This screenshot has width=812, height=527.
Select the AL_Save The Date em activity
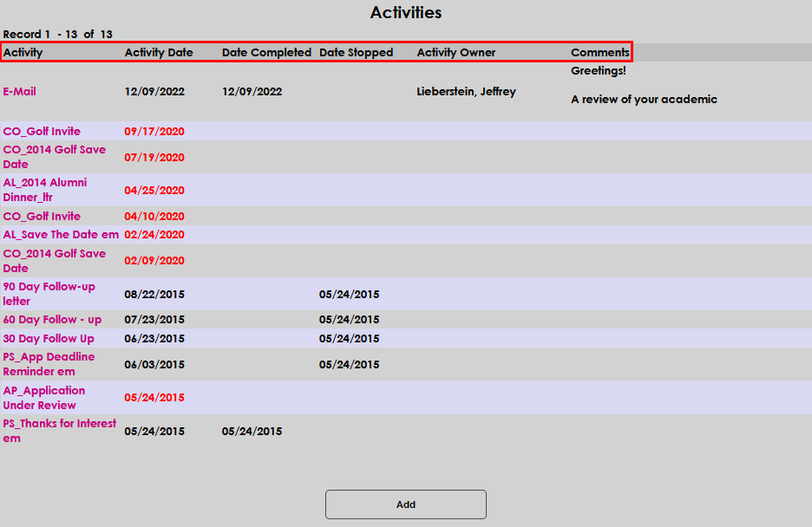pos(61,234)
